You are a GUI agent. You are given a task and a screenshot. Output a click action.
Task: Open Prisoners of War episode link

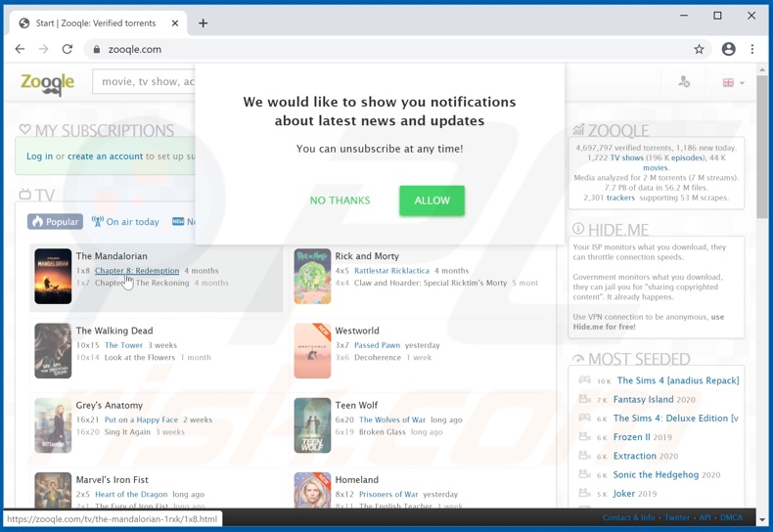[388, 494]
